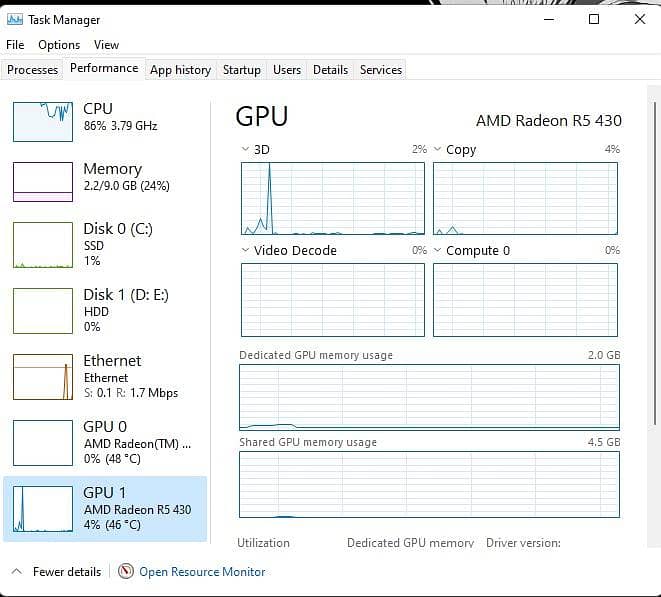Select the GPU 0 mini graph

point(43,443)
